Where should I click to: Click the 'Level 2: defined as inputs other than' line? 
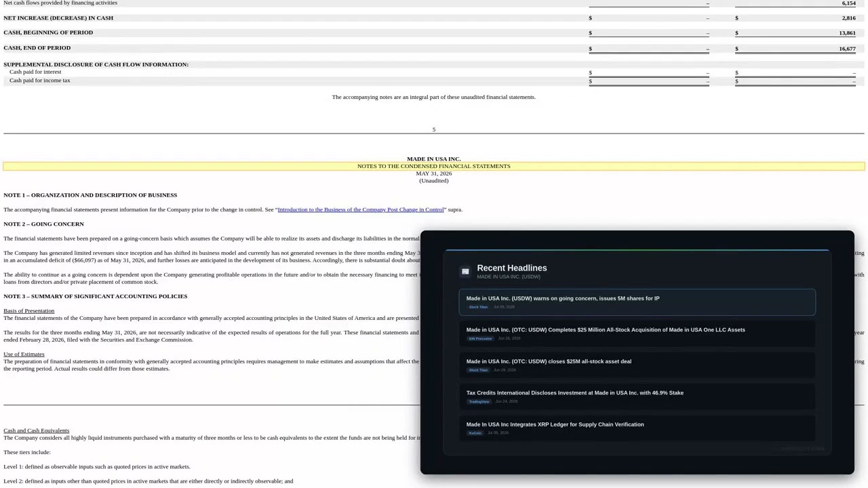point(149,481)
